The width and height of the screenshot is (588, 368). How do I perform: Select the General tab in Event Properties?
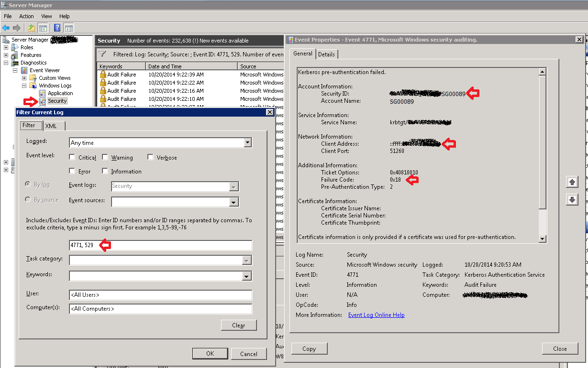coord(303,54)
